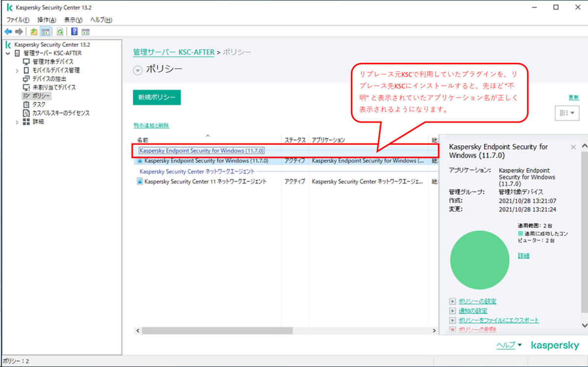Image resolution: width=588 pixels, height=367 pixels.
Task: Click the 詳細 link beside the pie chart
Action: [524, 256]
